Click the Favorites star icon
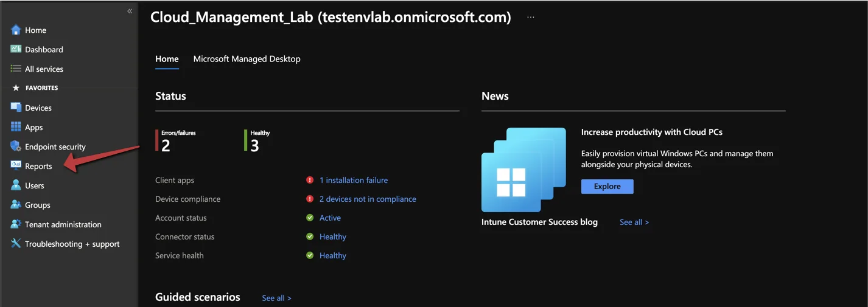The height and width of the screenshot is (307, 868). (x=16, y=88)
